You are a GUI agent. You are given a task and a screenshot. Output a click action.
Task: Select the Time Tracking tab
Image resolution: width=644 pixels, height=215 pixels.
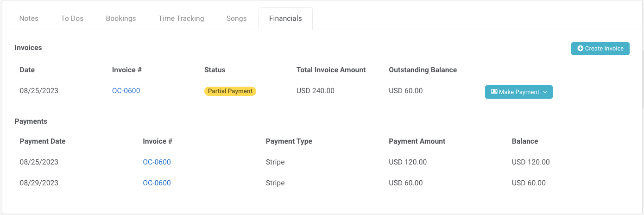[181, 19]
